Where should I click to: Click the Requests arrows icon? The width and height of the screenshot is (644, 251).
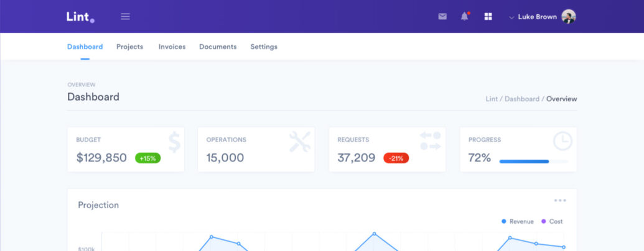(430, 141)
